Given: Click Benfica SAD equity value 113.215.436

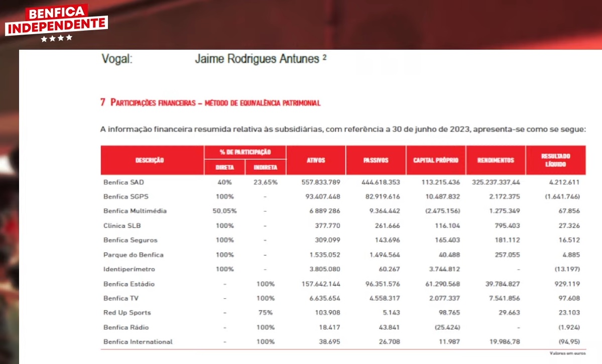Looking at the screenshot, I should tap(441, 182).
